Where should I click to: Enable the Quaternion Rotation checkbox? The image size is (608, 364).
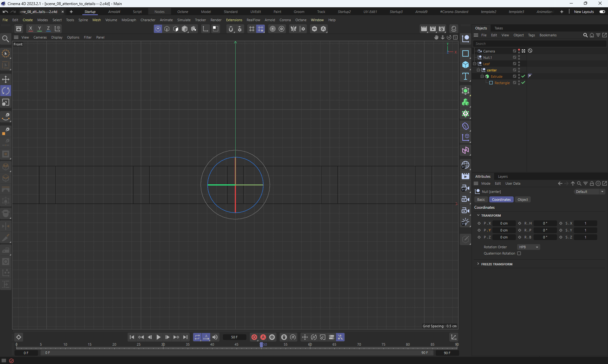pos(519,253)
